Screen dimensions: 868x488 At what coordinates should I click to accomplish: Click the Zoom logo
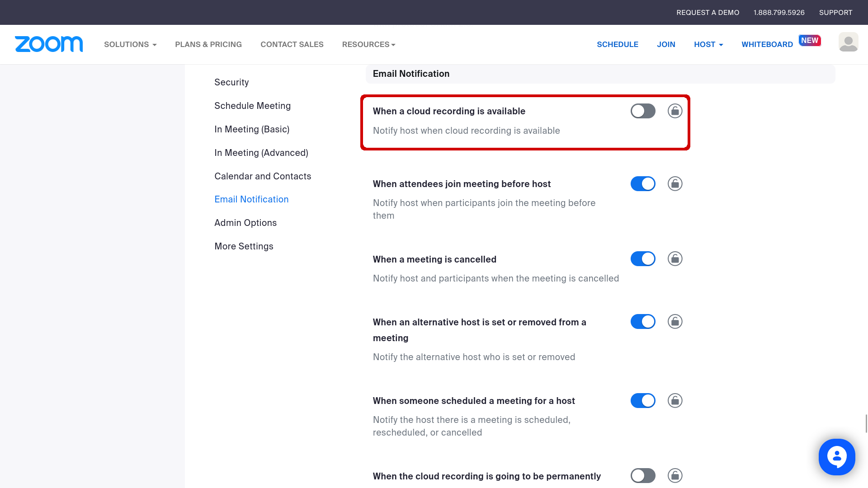[x=49, y=44]
